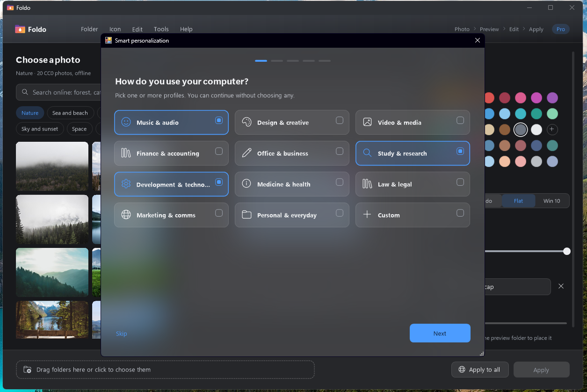The image size is (587, 392).
Task: Select the purple color swatch
Action: 552,98
